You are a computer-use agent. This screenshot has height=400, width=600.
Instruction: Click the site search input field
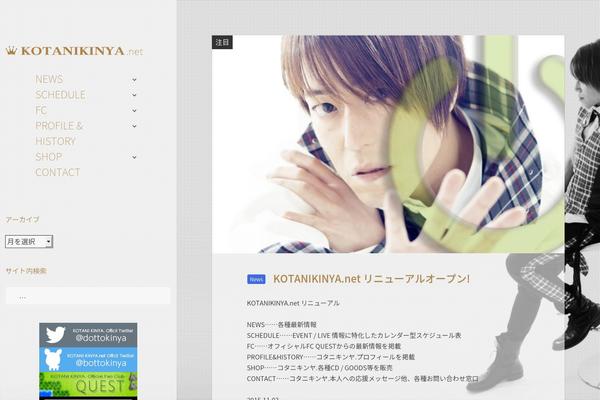click(x=88, y=296)
